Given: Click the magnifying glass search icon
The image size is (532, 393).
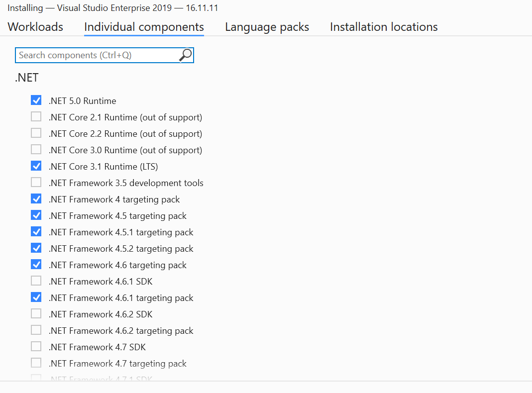Looking at the screenshot, I should 186,55.
